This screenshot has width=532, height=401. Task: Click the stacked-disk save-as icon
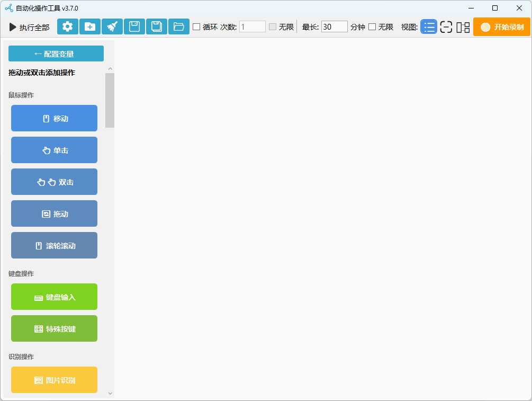coord(156,26)
